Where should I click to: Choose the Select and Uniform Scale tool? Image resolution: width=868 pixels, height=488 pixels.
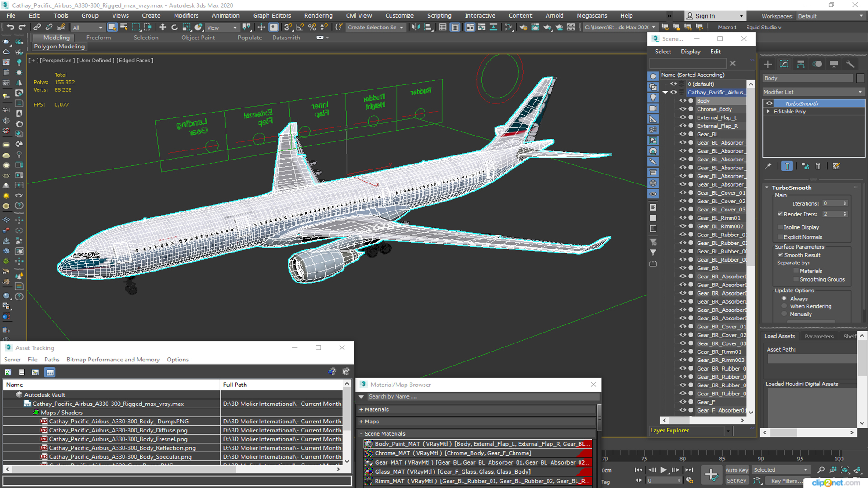pyautogui.click(x=186, y=27)
